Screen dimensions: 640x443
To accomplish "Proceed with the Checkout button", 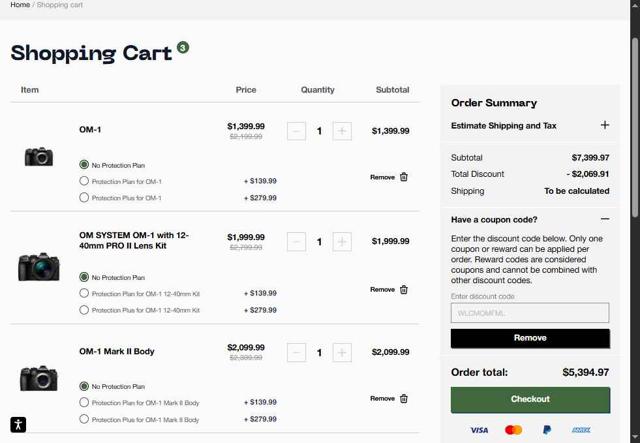I will click(x=530, y=400).
